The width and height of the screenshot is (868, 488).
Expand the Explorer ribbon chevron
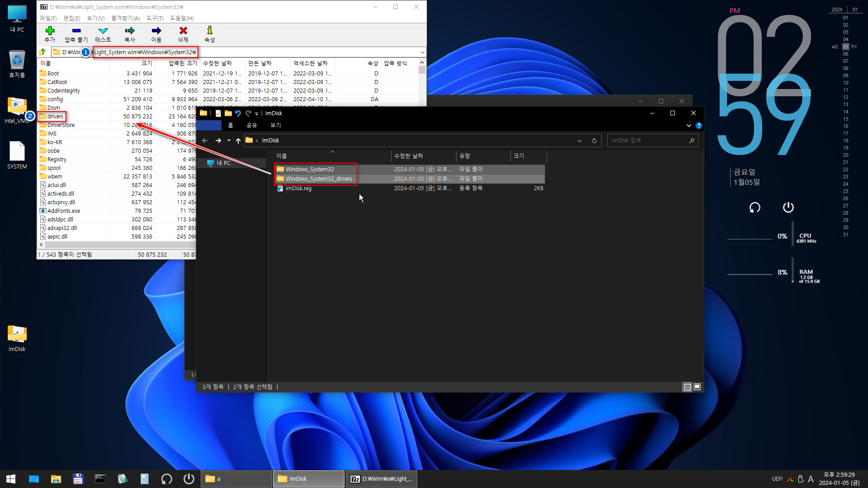689,126
